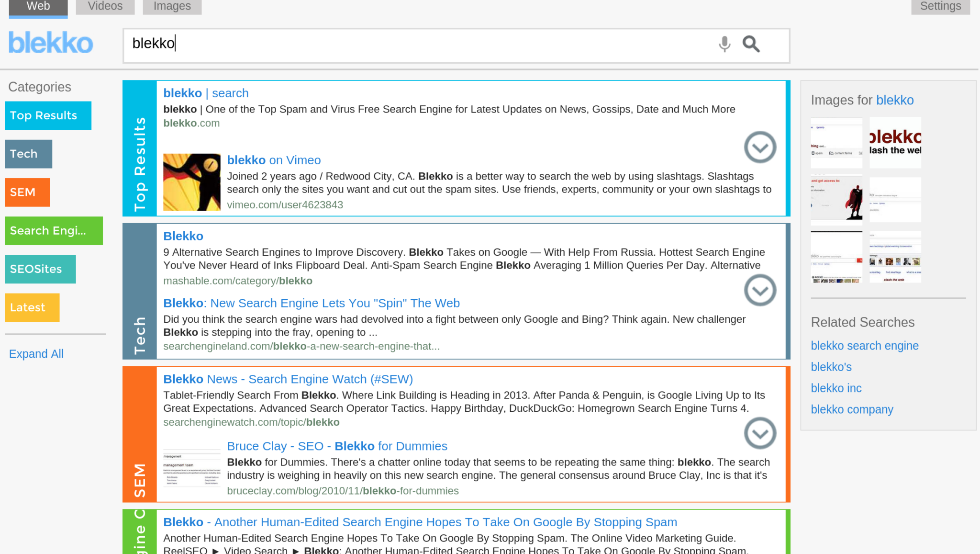This screenshot has width=980, height=554.
Task: Open Settings
Action: 940,7
